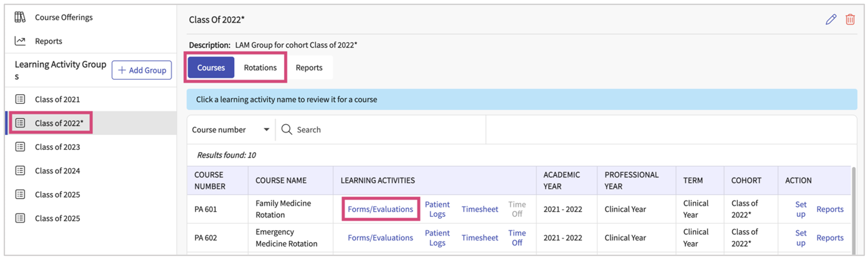Click Timesheet link for Family Medicine Rotation

(x=479, y=209)
